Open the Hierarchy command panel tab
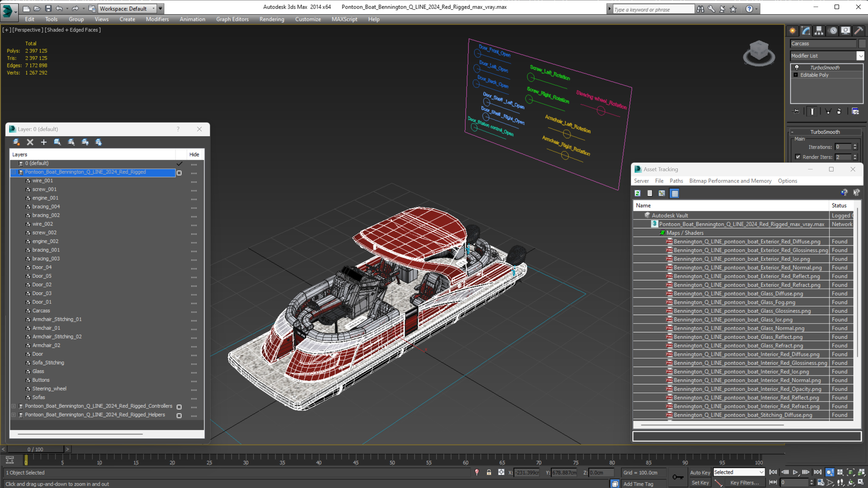Screen dimensions: 868x488 (x=819, y=31)
